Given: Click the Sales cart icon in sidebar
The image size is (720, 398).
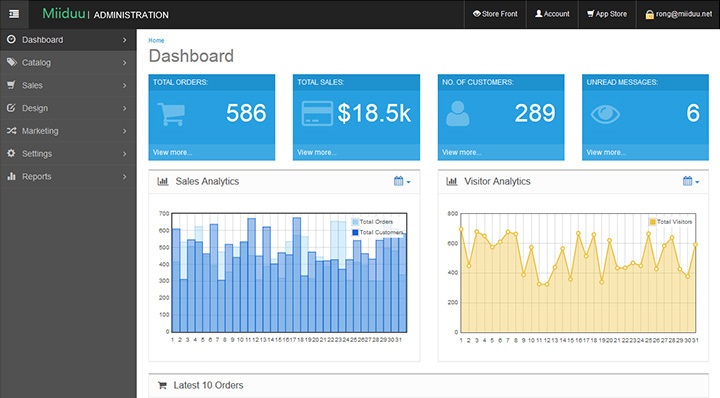Looking at the screenshot, I should [11, 85].
